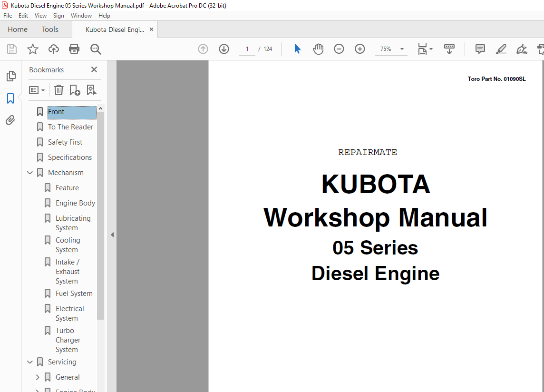Jump to Safety First bookmark
Screen dimensions: 544x392
(x=65, y=142)
